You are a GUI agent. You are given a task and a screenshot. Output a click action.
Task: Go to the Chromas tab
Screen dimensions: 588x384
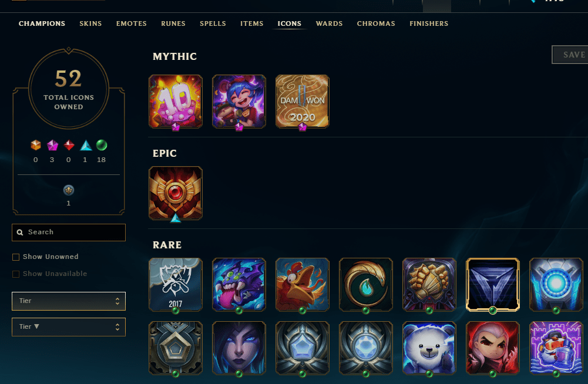(376, 23)
